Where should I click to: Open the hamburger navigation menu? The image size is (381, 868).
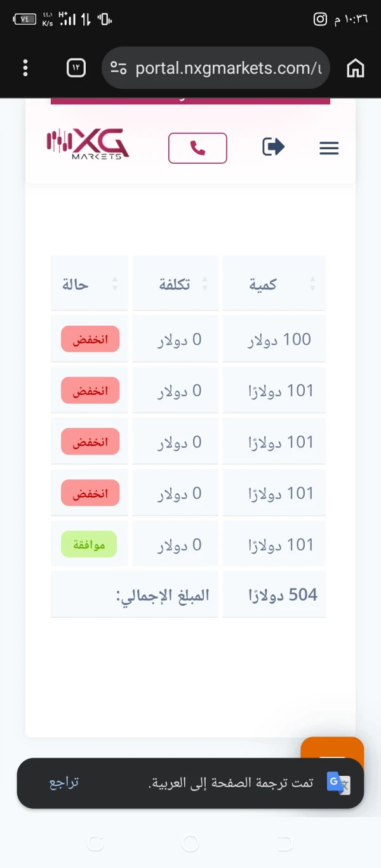(329, 148)
